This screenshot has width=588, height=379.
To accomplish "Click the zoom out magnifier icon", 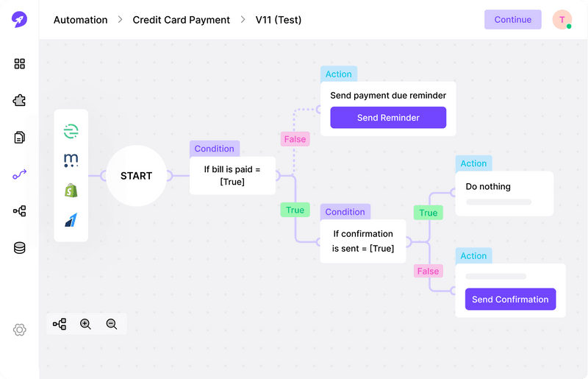I will click(112, 324).
